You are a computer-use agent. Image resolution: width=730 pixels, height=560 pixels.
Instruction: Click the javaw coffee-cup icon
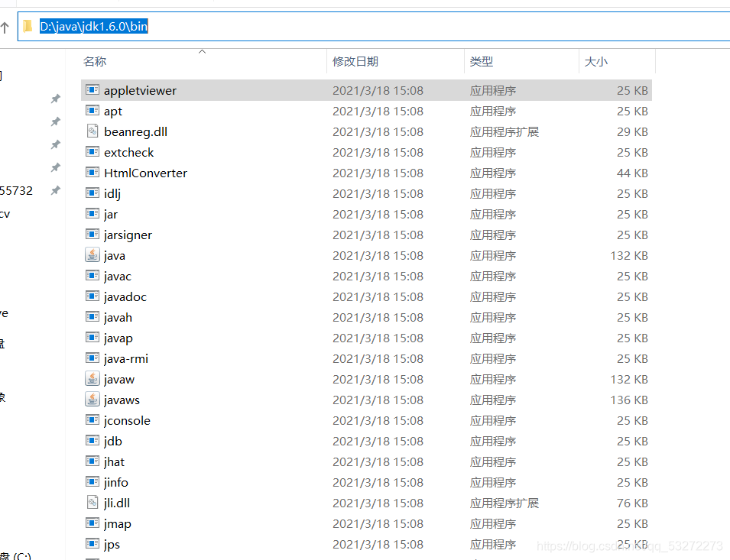[92, 379]
